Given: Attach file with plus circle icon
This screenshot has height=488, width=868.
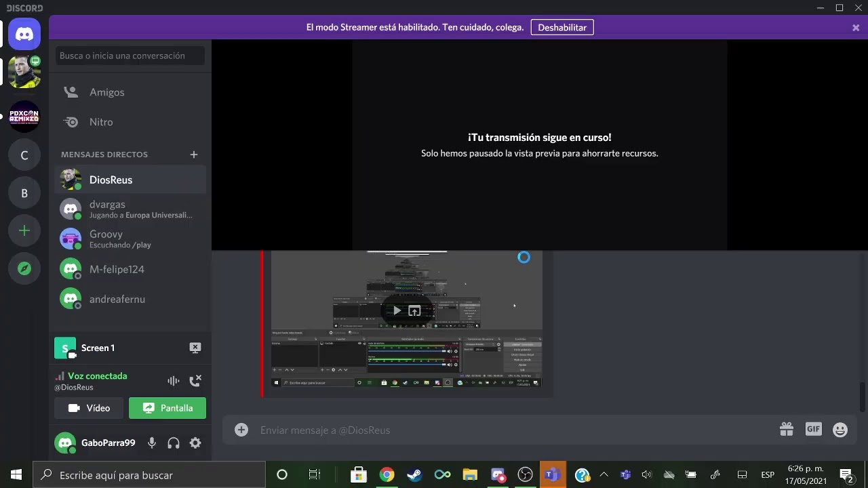Looking at the screenshot, I should click(241, 430).
